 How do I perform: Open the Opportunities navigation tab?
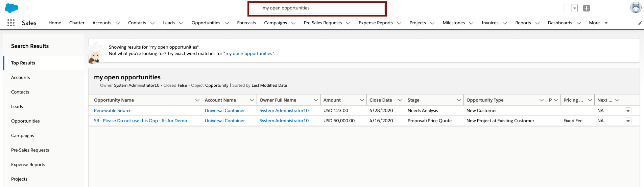tap(206, 23)
